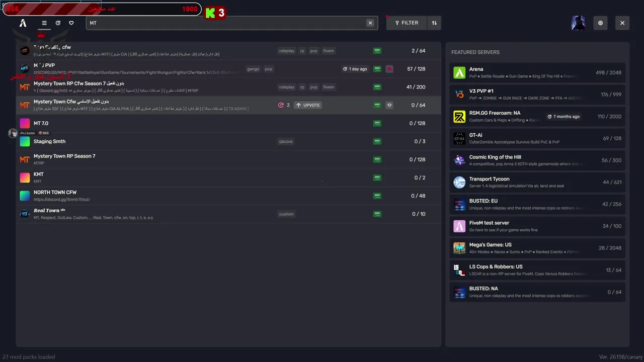Open the Transport Tycoon server

coord(537,182)
